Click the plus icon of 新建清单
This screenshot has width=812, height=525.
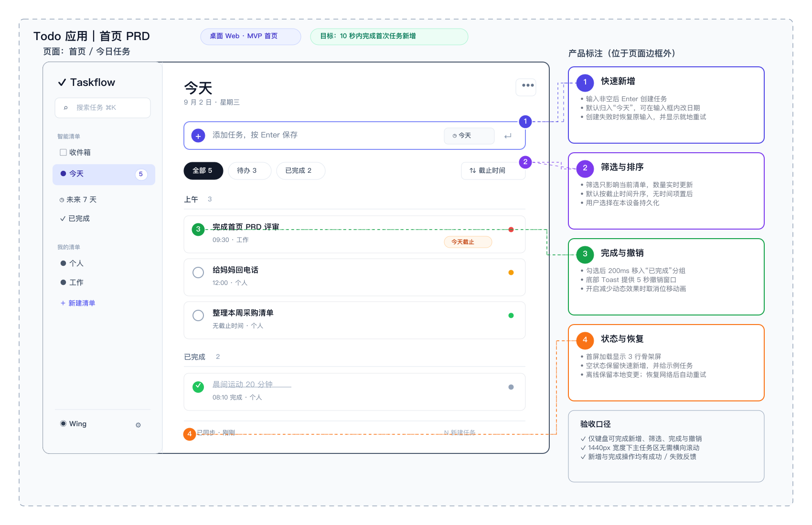coord(63,303)
